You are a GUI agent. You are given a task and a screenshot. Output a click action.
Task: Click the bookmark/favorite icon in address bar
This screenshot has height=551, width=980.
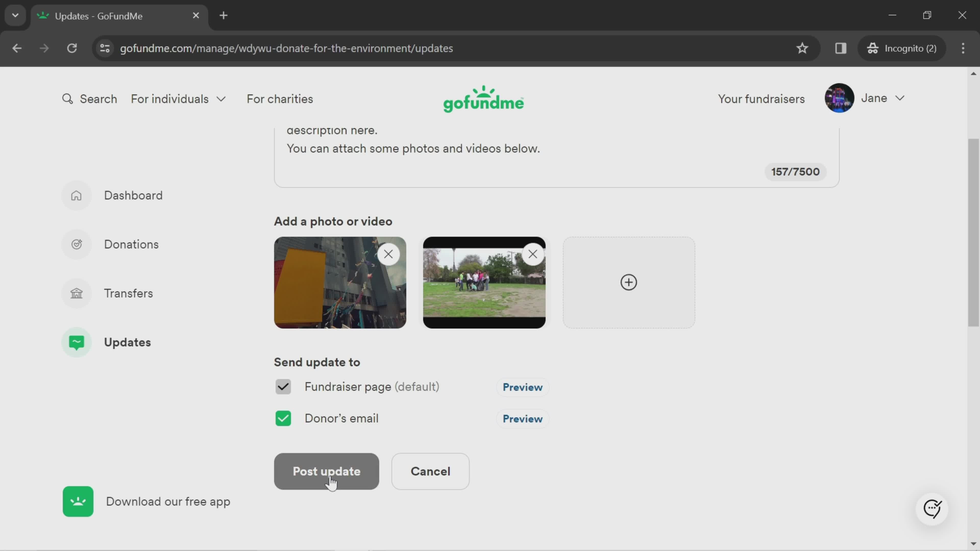point(803,48)
